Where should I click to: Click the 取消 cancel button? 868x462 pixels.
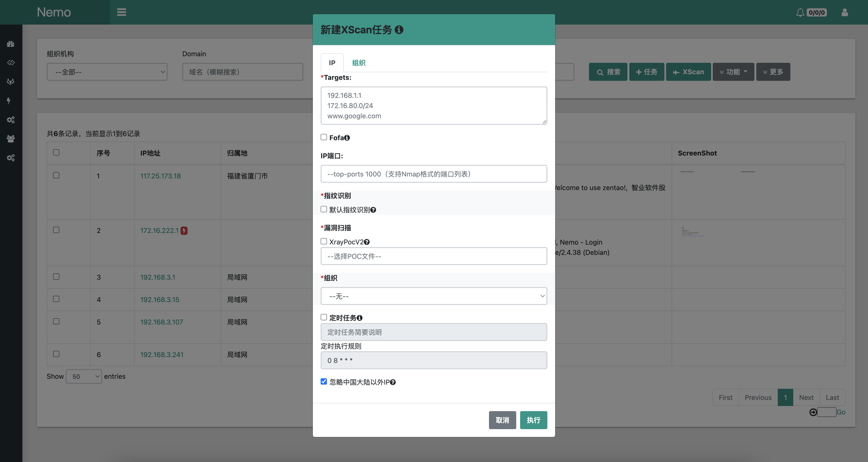click(x=502, y=420)
